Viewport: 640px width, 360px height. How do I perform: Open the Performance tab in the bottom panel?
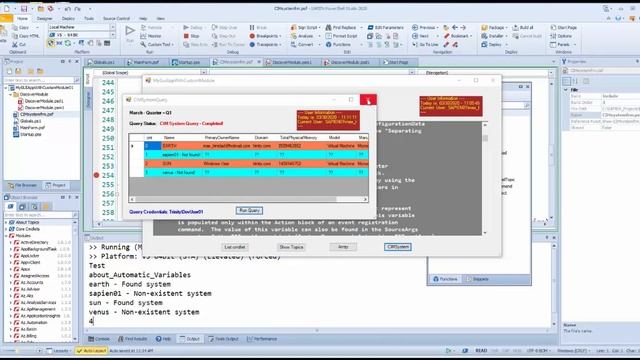coord(262,339)
